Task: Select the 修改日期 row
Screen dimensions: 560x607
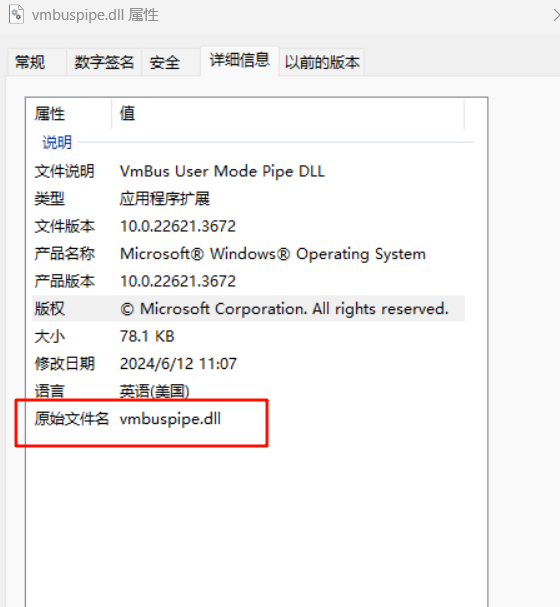Action: coord(248,364)
